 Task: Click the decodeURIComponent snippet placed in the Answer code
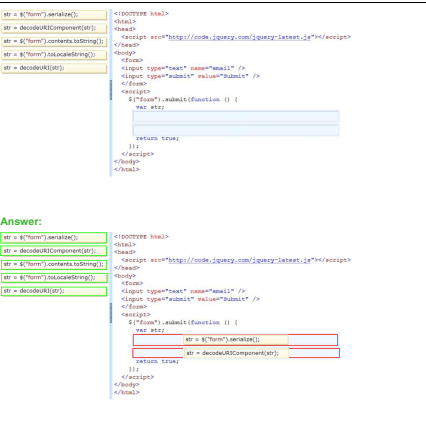[236, 353]
